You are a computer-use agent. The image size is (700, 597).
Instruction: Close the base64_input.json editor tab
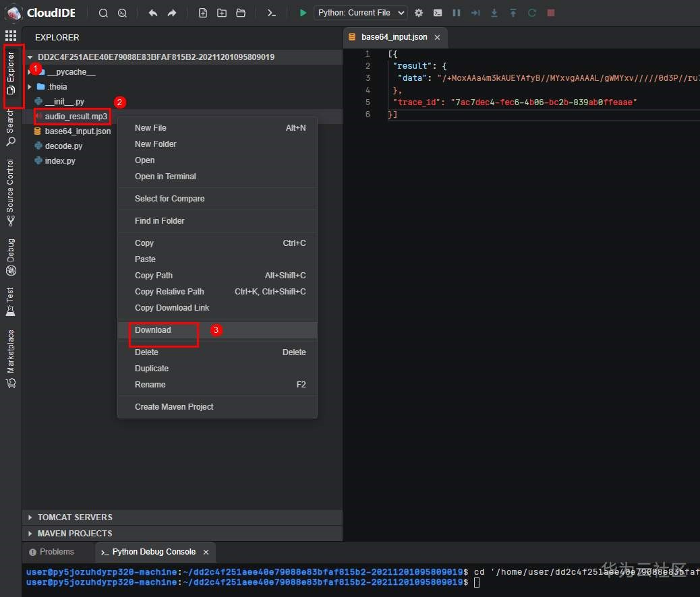tap(437, 37)
